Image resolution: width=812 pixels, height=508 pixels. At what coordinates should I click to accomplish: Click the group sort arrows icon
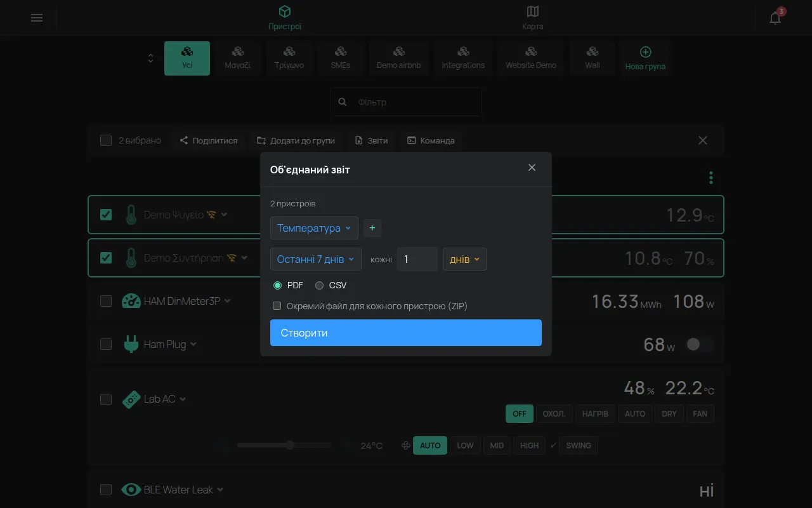(x=150, y=58)
